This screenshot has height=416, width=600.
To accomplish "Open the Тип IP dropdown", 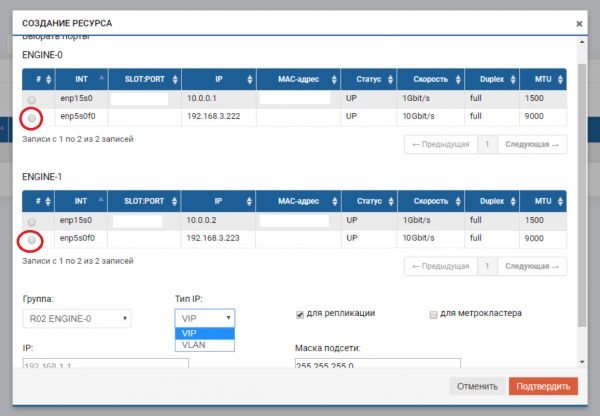I will [204, 318].
